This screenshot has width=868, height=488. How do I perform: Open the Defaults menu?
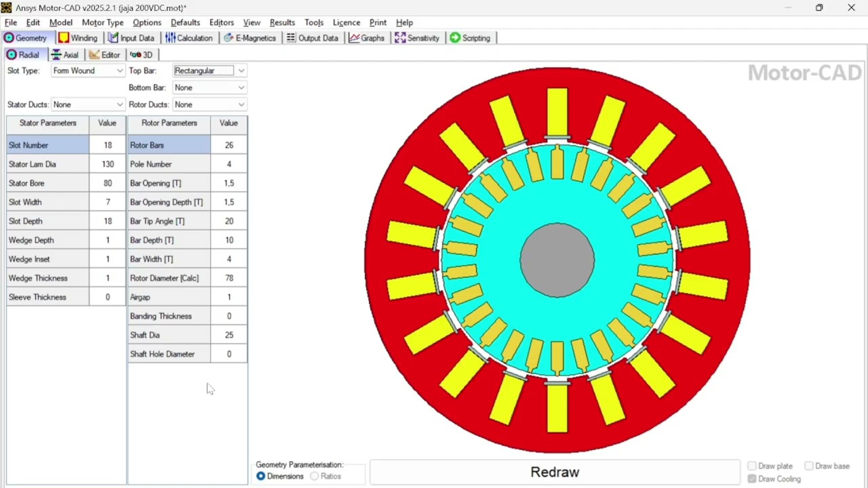coord(185,22)
